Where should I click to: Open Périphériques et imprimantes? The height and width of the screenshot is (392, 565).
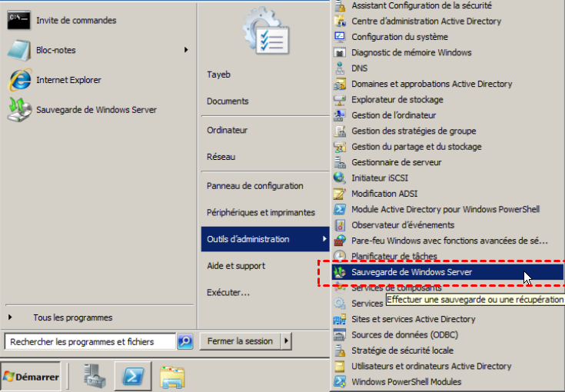(261, 213)
